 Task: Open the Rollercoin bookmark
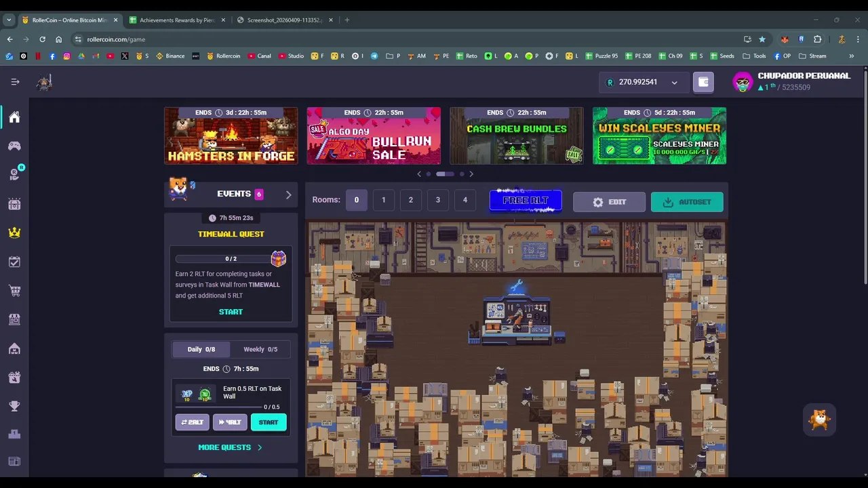pos(224,56)
